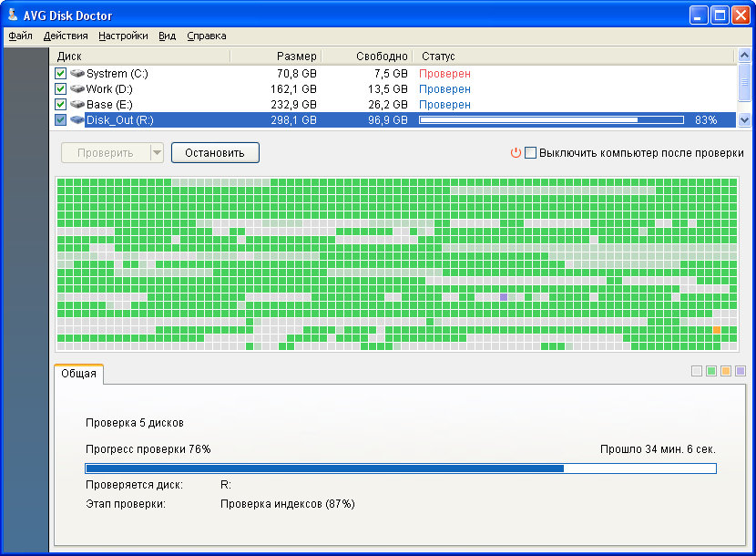Sort by the Диск column header

(x=140, y=57)
